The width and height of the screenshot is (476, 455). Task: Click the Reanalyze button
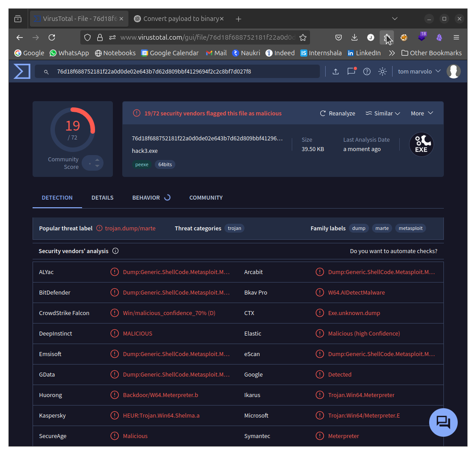(x=337, y=114)
